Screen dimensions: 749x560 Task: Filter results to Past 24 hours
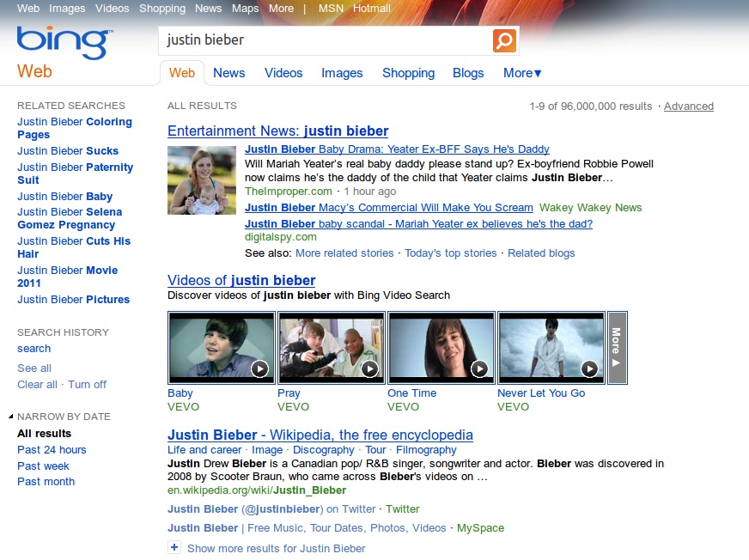coord(52,450)
